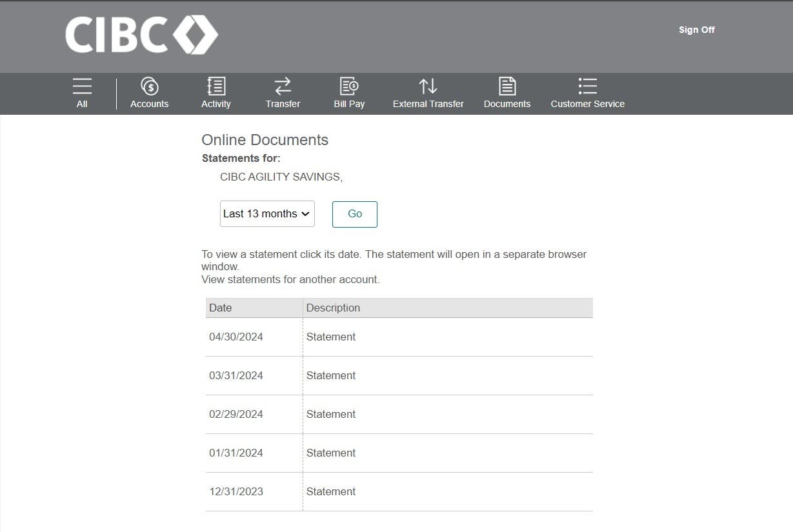Click the CIBC logo in the header
Screen dimensions: 793x532
pyautogui.click(x=141, y=34)
